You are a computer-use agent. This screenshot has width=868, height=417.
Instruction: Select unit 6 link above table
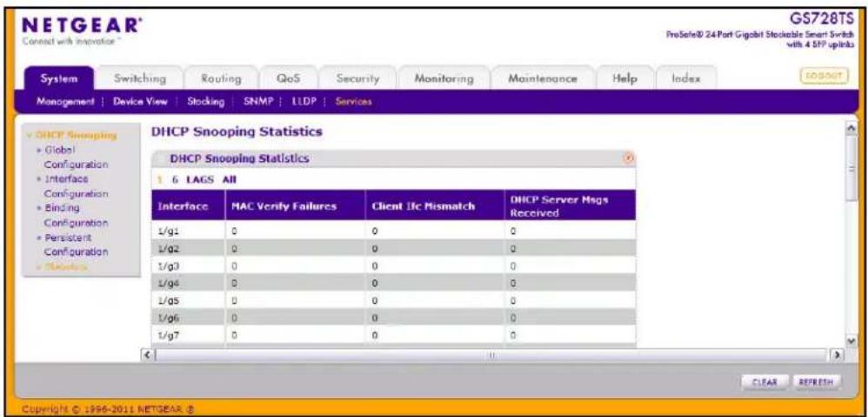point(174,179)
